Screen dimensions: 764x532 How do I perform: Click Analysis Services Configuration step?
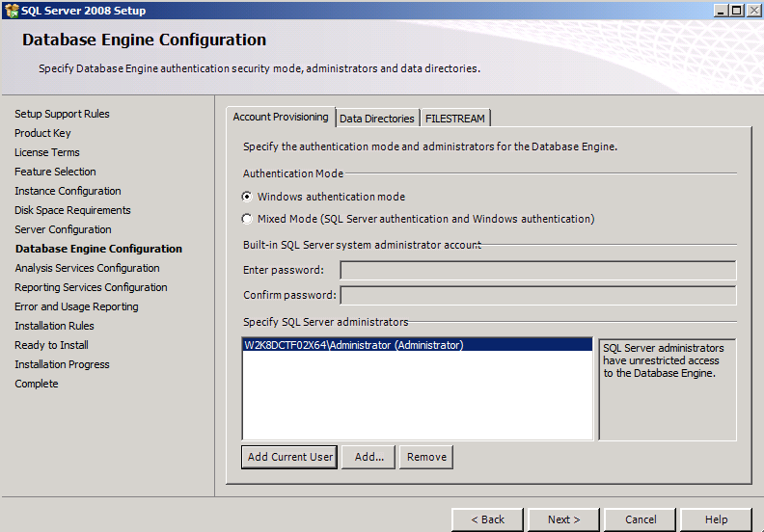pyautogui.click(x=87, y=268)
